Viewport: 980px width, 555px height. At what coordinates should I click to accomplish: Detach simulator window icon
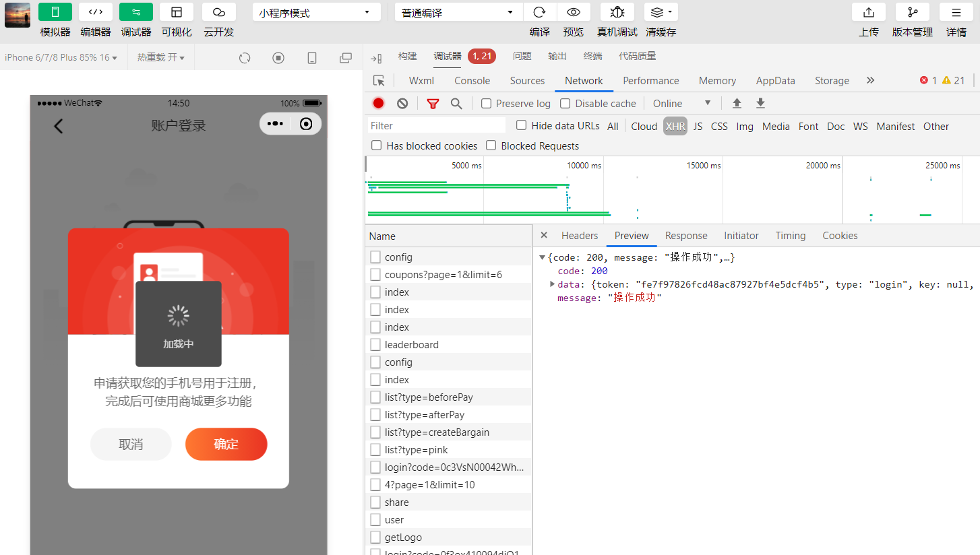346,58
